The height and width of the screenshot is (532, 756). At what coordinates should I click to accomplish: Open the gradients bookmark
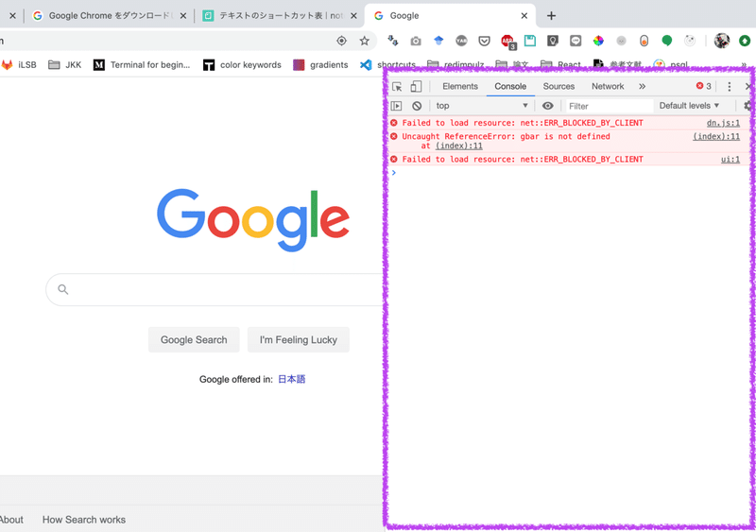tap(320, 64)
